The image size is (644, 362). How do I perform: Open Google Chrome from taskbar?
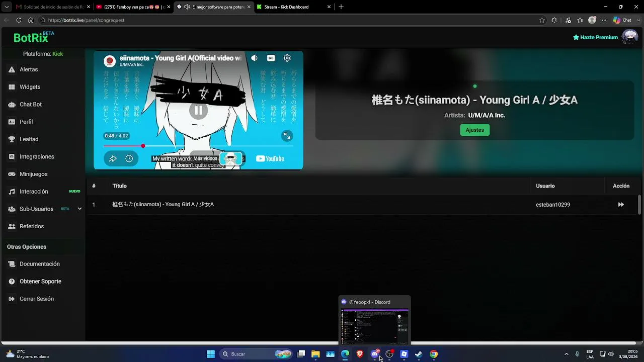[434, 354]
